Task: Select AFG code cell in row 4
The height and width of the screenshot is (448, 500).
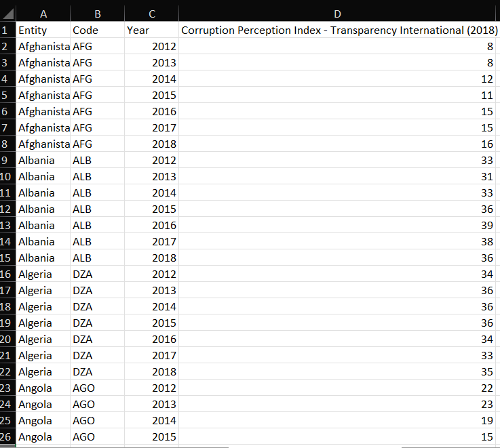Action: coord(97,79)
